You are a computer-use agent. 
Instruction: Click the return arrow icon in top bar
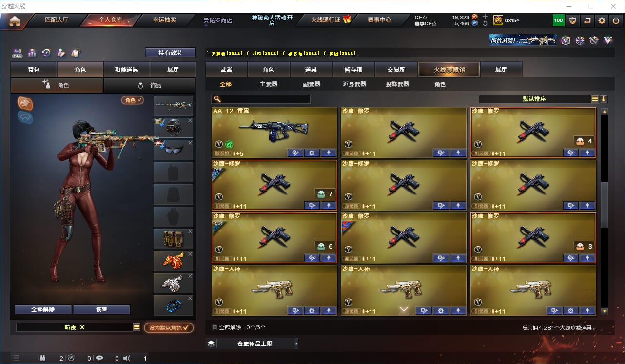coord(587,20)
